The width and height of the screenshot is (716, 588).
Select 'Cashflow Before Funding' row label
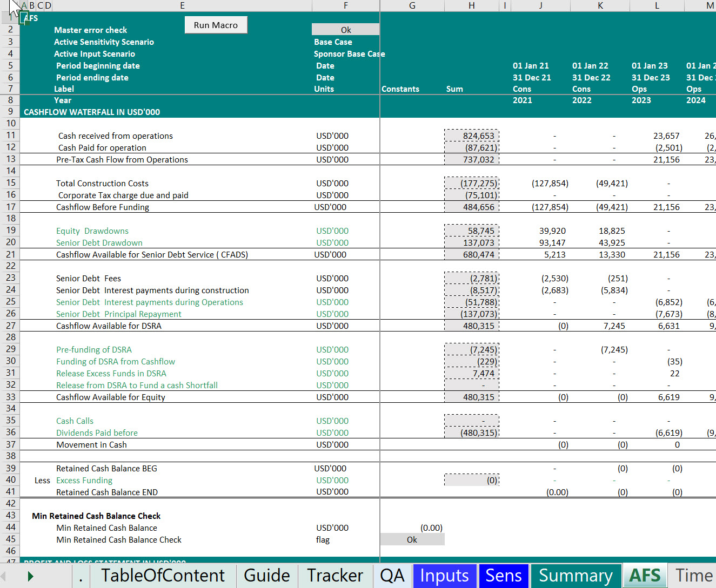103,207
